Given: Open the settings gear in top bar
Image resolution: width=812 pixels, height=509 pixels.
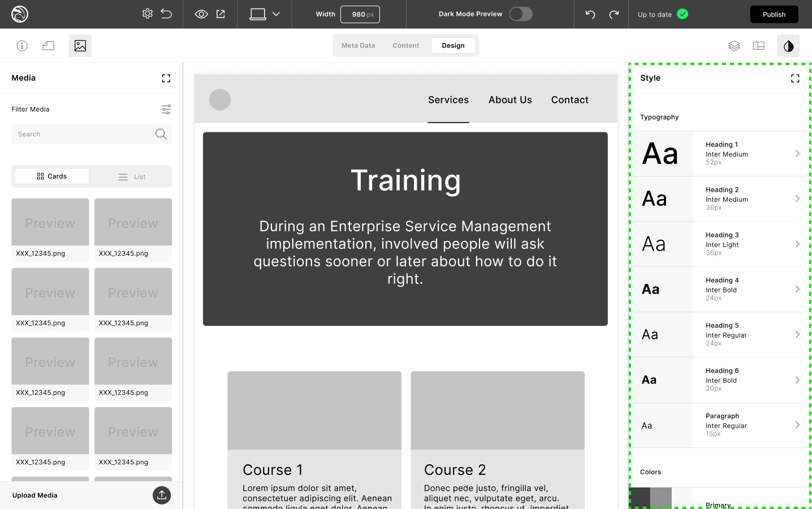Looking at the screenshot, I should (x=147, y=14).
